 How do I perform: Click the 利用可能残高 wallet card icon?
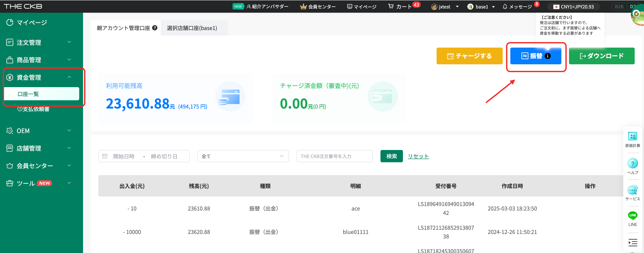[230, 96]
